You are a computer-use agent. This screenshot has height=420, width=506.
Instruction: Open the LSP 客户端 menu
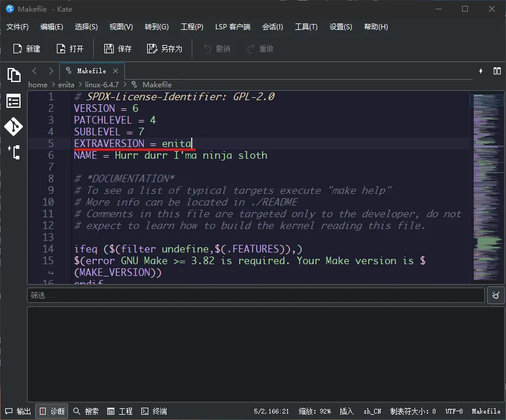pos(232,27)
